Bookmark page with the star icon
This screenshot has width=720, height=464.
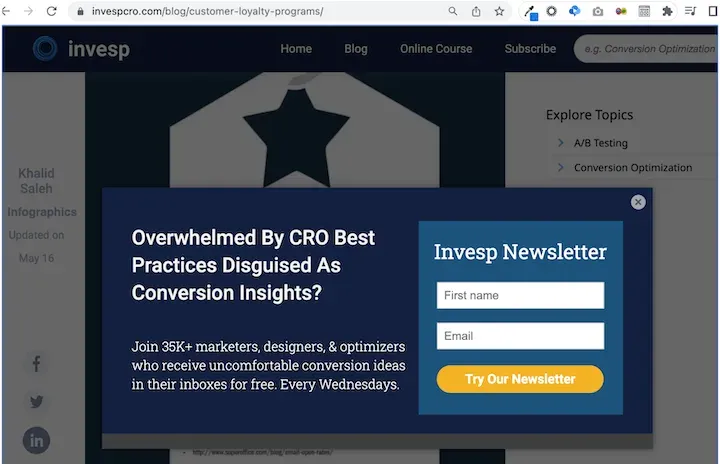(499, 11)
